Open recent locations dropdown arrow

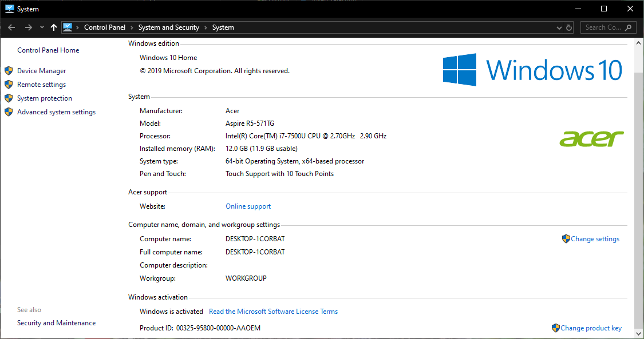(42, 27)
